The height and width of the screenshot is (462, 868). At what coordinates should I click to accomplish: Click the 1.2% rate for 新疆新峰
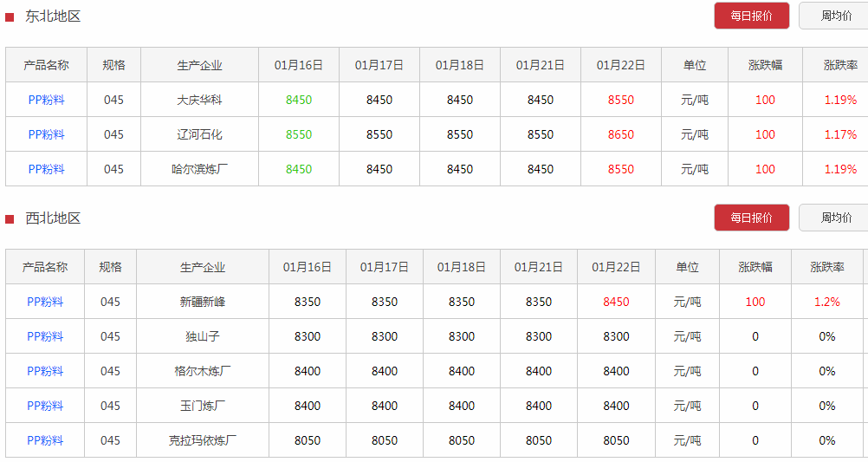[827, 302]
